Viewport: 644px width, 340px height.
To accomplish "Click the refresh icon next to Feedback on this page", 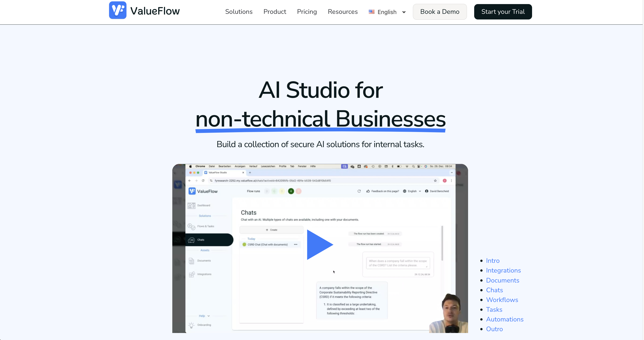I will (x=359, y=191).
